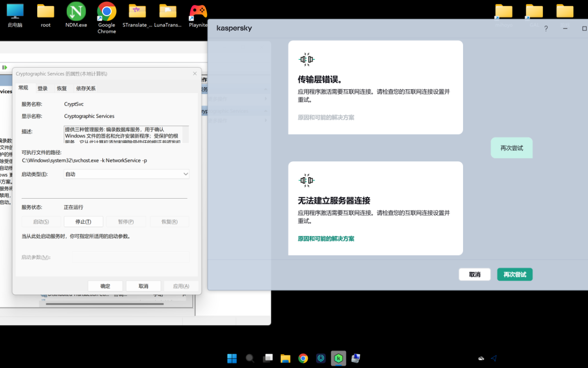Click the svchost.exe executable path text
Screen dimensions: 588x368
[x=84, y=160]
